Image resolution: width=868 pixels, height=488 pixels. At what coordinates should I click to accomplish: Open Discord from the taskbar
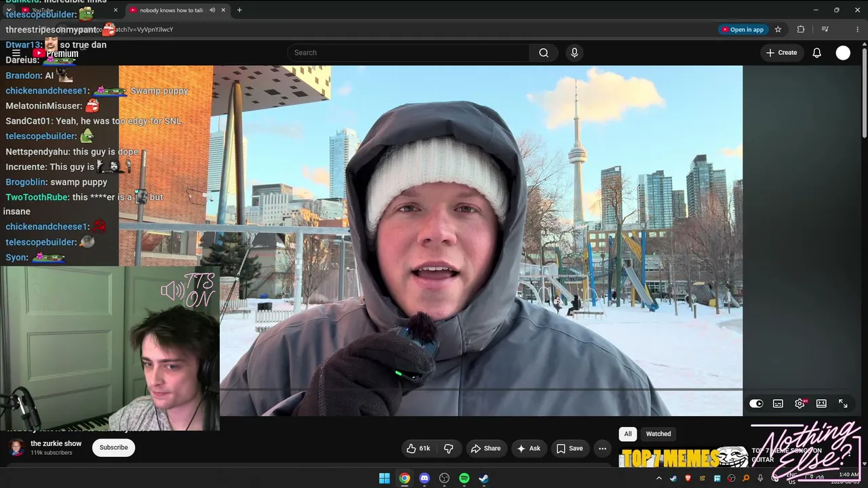425,479
